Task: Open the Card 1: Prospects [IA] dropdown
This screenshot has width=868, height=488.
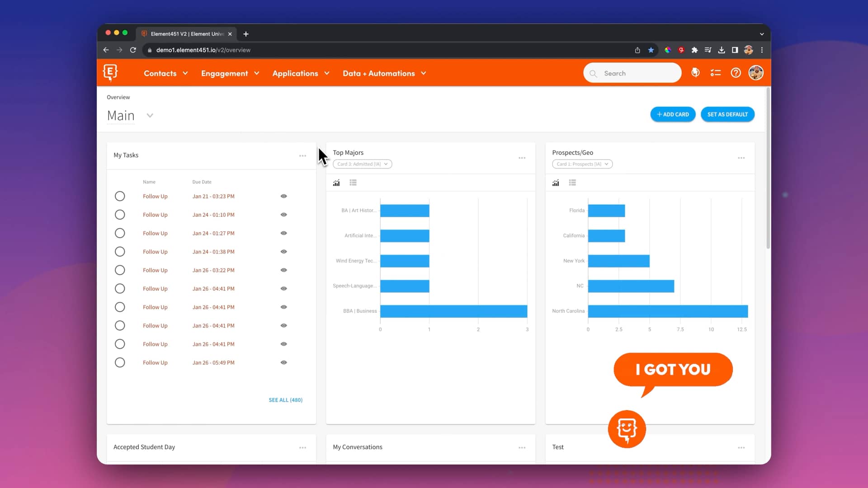Action: pyautogui.click(x=582, y=164)
